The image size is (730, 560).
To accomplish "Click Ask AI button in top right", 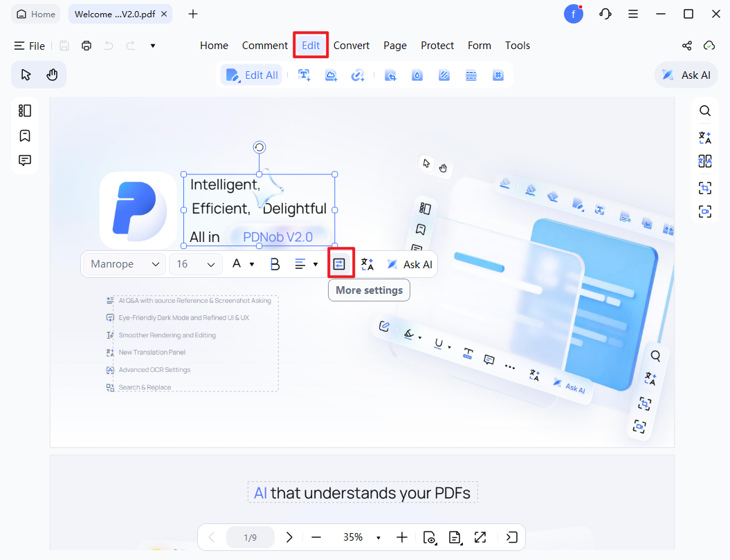I will [686, 75].
